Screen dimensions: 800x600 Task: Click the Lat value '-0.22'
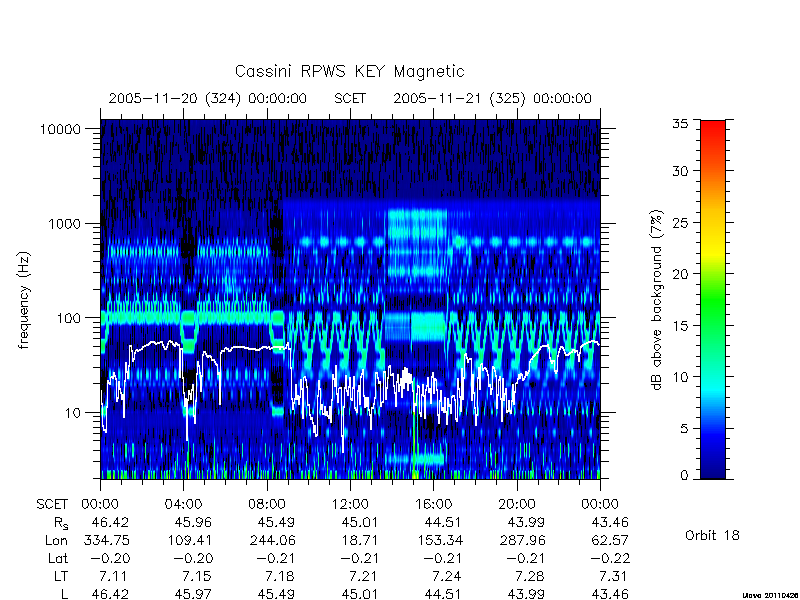point(610,559)
